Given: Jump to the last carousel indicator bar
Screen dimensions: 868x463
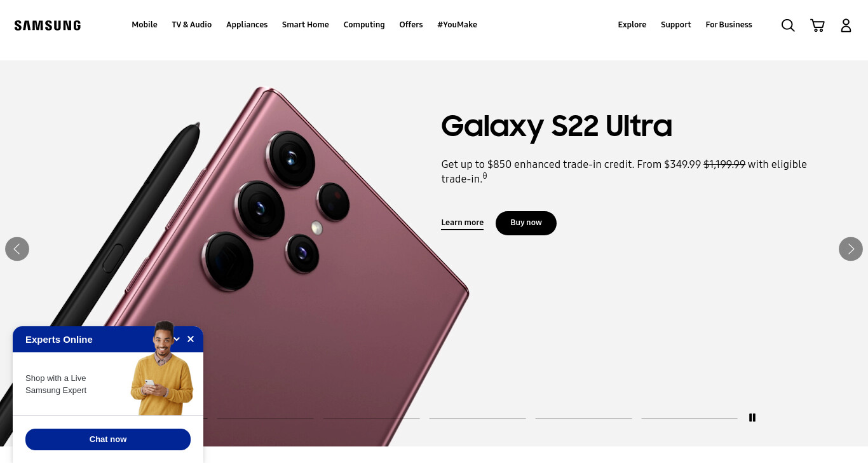Looking at the screenshot, I should click(x=689, y=418).
